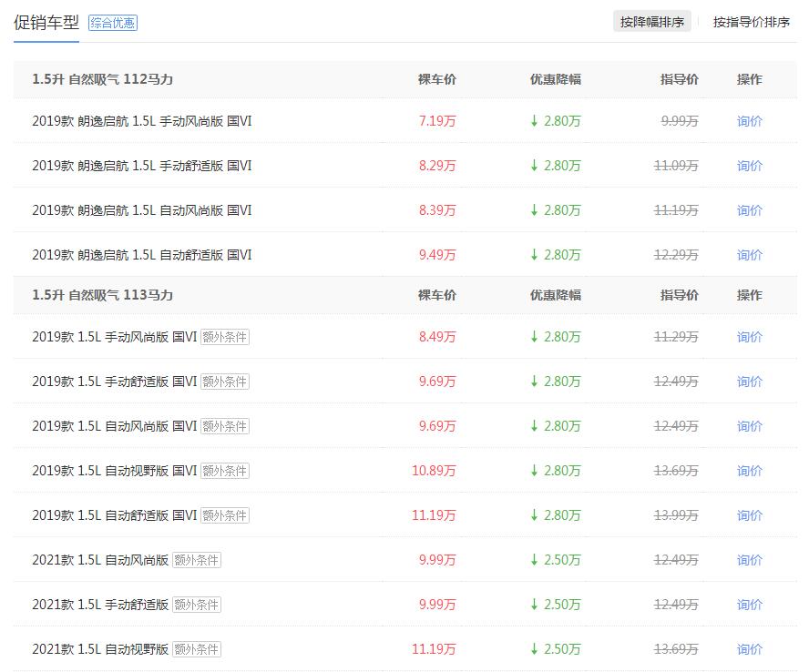Open 2019款 朗逸启航 1.5L 手动风尚版 国VI
This screenshot has height=672, width=809.
[x=142, y=121]
